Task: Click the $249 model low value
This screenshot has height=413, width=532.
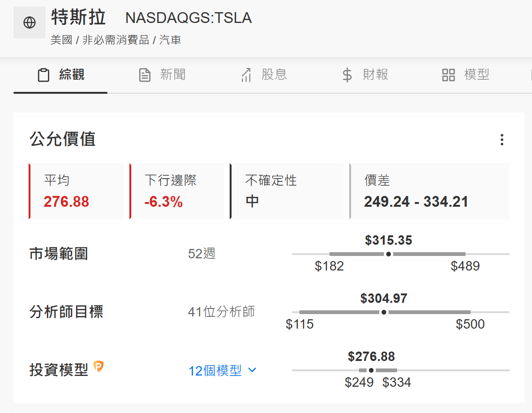Action: coord(359,383)
